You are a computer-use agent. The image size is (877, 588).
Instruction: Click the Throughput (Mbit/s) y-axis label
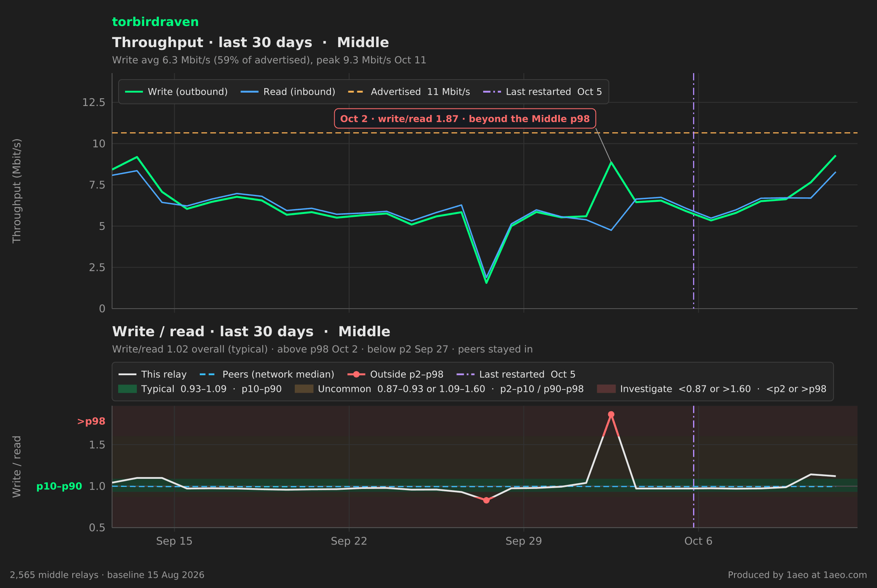click(17, 191)
